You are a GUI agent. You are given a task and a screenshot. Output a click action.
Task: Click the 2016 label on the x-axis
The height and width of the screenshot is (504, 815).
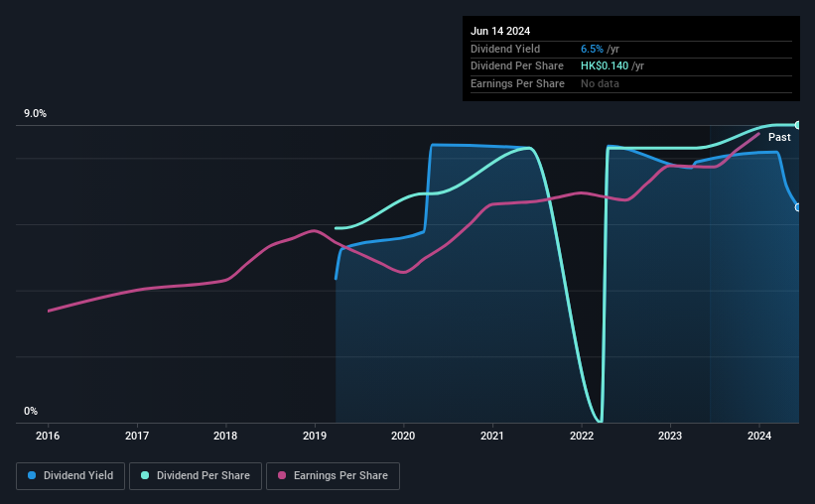(48, 436)
